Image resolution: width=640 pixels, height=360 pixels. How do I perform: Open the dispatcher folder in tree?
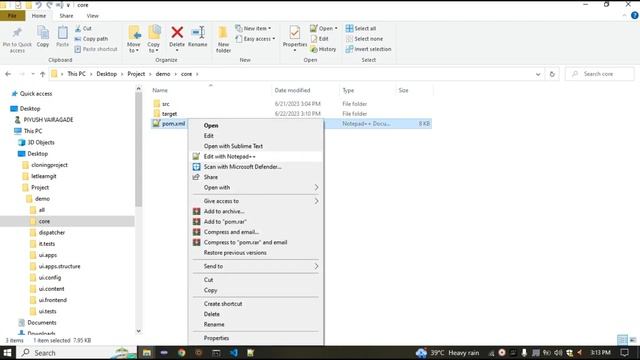tap(52, 232)
